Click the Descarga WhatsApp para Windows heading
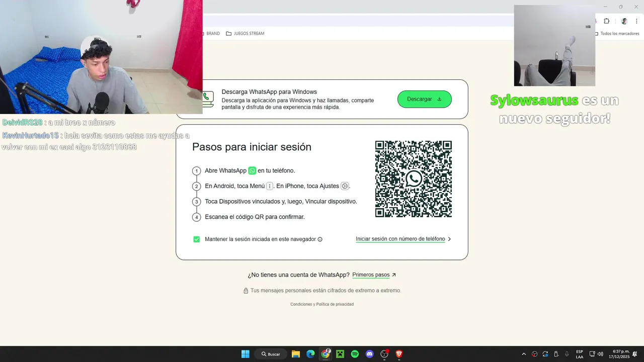The height and width of the screenshot is (362, 644). (x=269, y=92)
